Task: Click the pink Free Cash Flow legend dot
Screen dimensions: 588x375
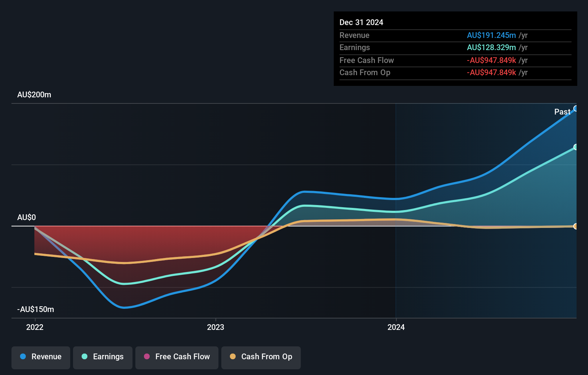Action: pyautogui.click(x=147, y=356)
